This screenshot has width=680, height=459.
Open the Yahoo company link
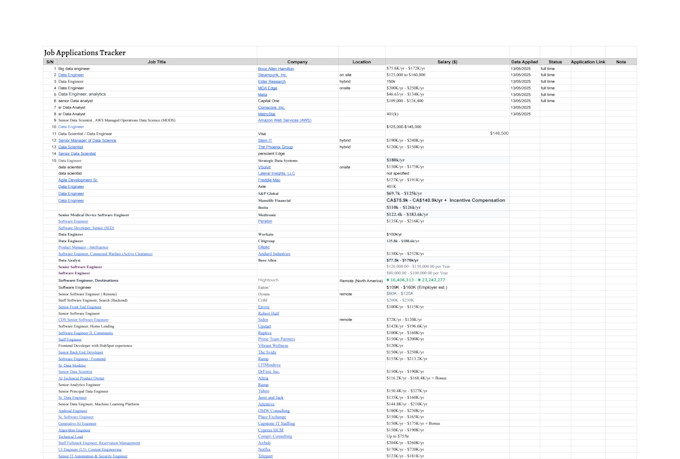264,391
